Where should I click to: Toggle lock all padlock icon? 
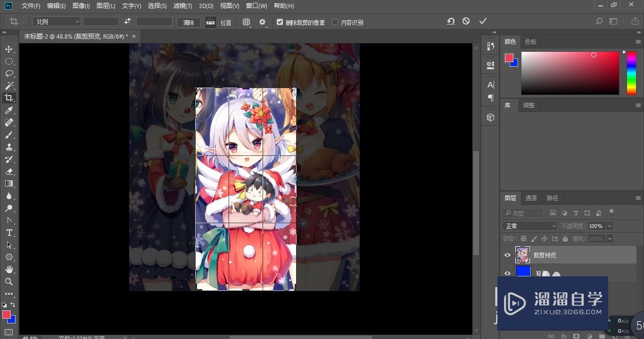[565, 239]
